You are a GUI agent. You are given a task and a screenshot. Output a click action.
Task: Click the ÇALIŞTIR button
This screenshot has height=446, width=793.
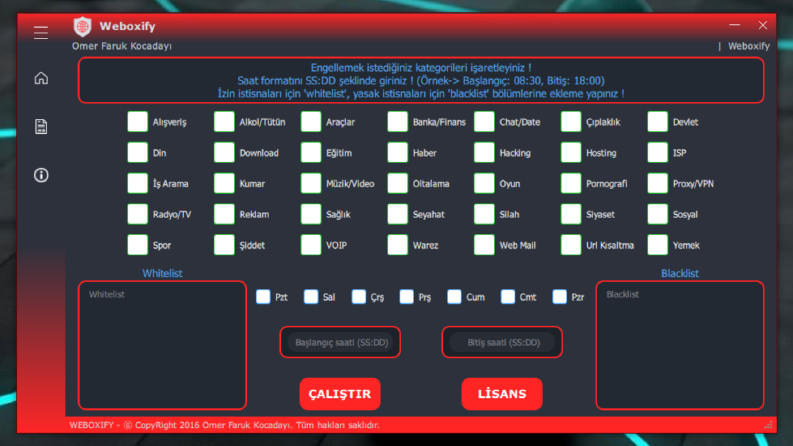tap(340, 394)
